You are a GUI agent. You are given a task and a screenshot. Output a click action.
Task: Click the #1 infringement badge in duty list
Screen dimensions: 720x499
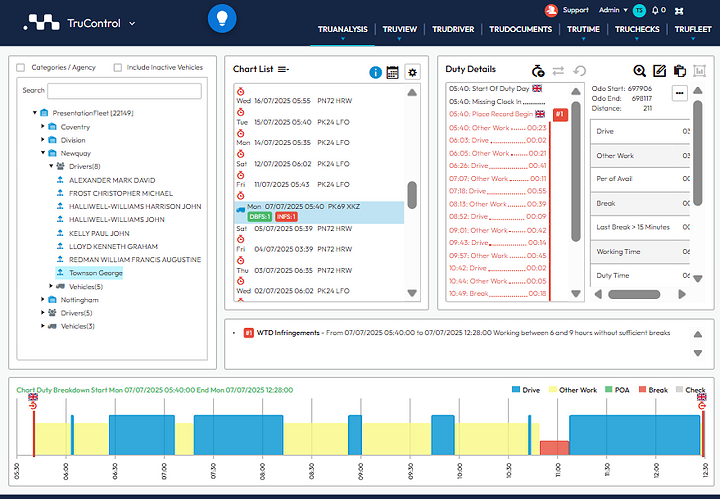coord(560,114)
